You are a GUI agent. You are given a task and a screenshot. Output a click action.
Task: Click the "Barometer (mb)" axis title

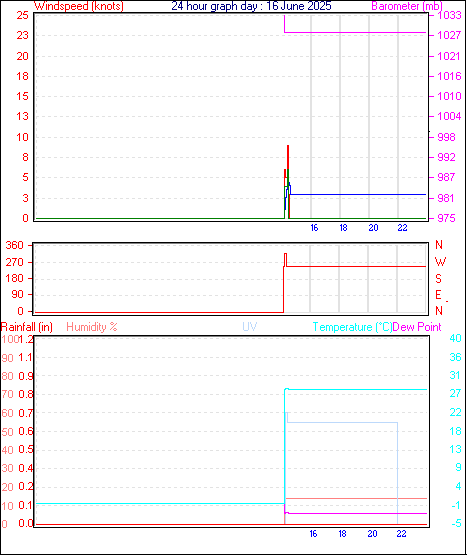tap(407, 6)
